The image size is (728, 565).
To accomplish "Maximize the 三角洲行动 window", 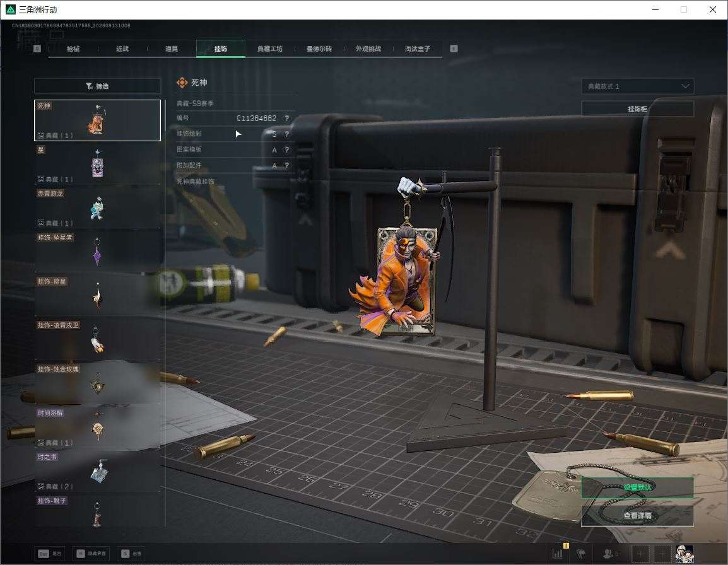I will (683, 9).
